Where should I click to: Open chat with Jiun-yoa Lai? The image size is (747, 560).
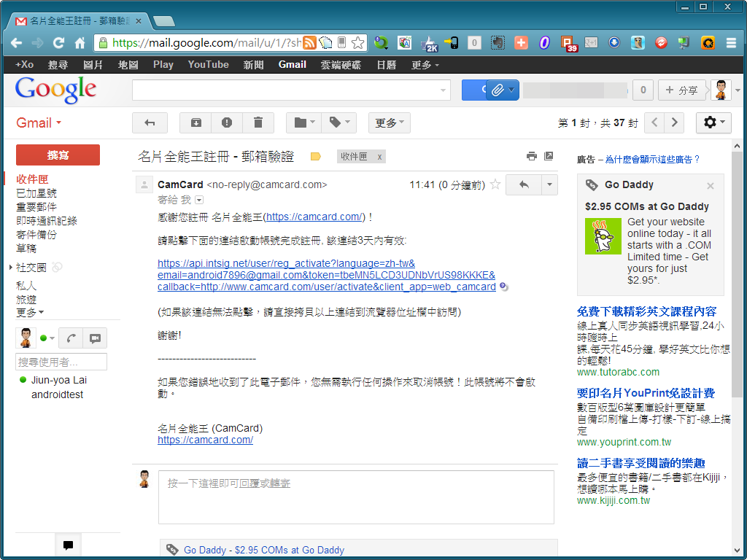pos(59,380)
